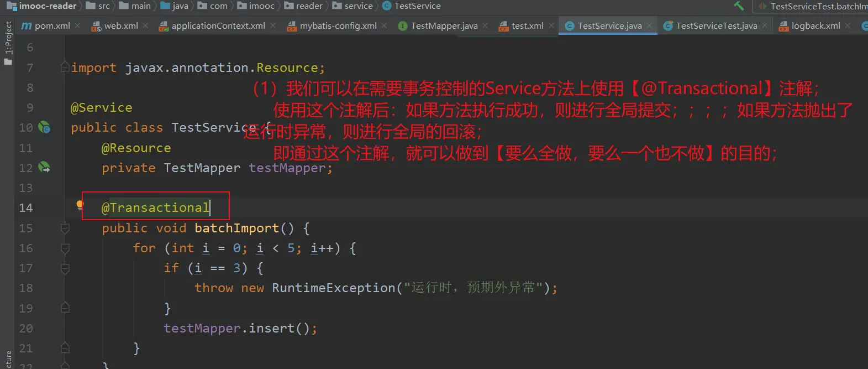868x369 pixels.
Task: Collapse the batchImport method fold on line 15
Action: 65,228
